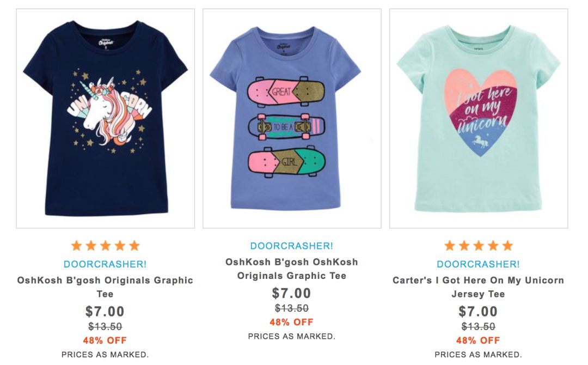Open OshKosh B'gosh Originals Graphic Tee title
Image resolution: width=588 pixels, height=365 pixels.
tap(105, 287)
